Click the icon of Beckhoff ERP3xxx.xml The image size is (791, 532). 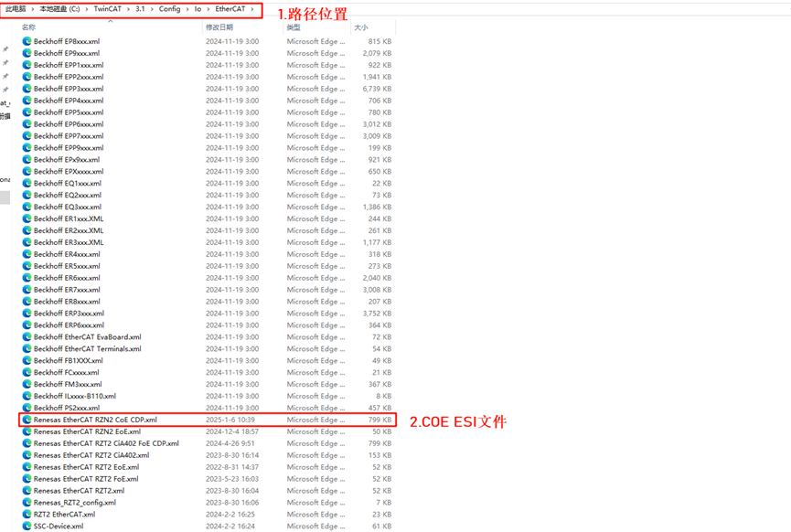point(27,314)
